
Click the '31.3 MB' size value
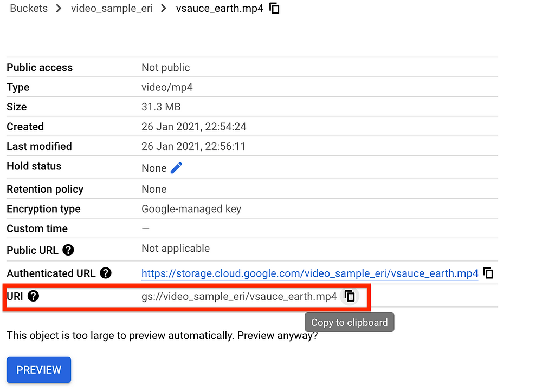(x=161, y=107)
